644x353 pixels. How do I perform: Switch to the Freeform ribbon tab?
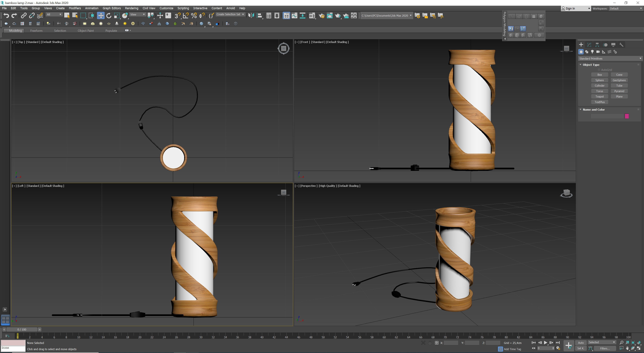click(x=36, y=31)
